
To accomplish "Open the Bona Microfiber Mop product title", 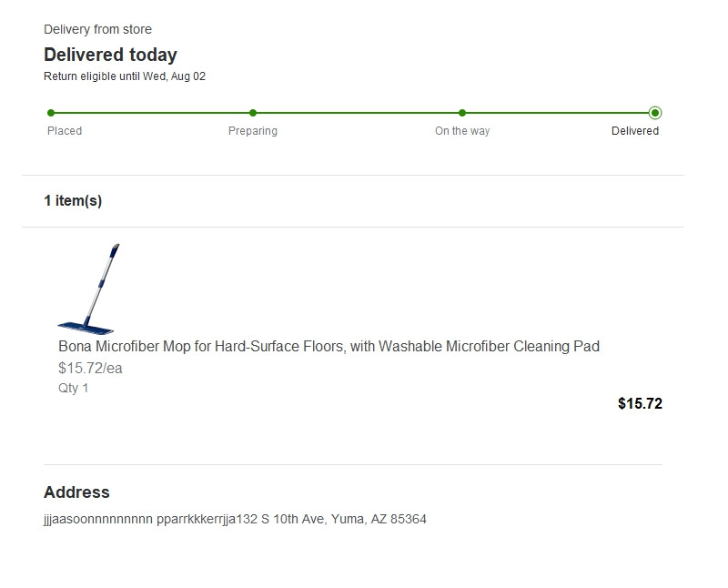I will point(329,347).
